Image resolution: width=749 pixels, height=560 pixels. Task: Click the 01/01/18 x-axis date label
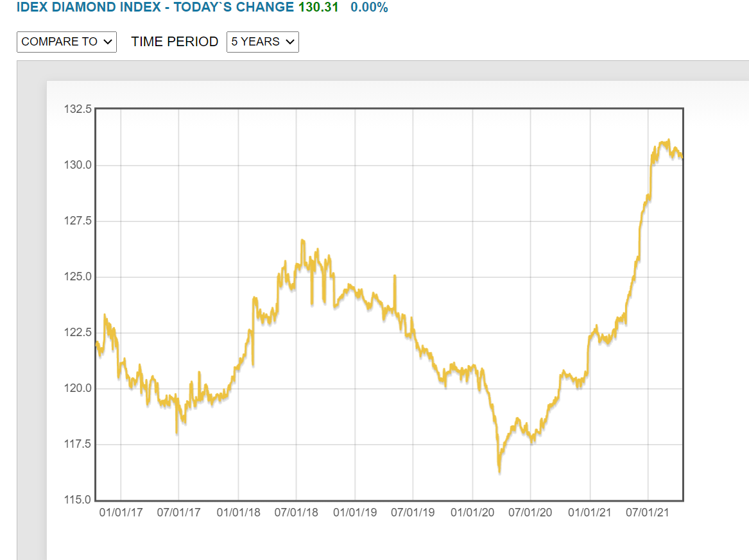pos(238,513)
